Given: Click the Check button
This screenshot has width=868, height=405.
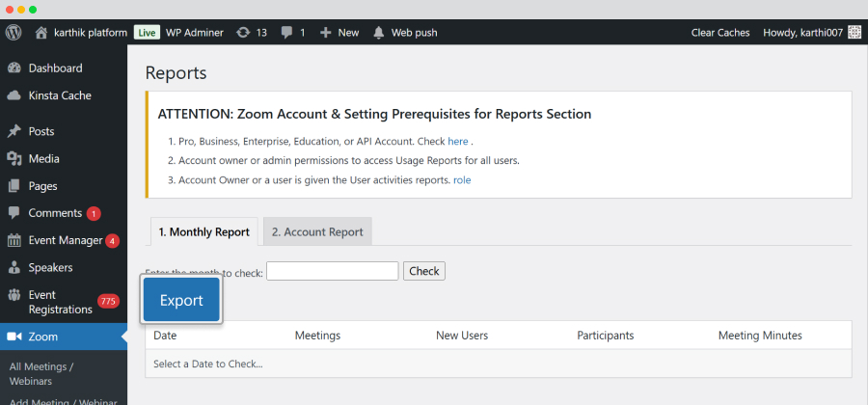Looking at the screenshot, I should 424,271.
